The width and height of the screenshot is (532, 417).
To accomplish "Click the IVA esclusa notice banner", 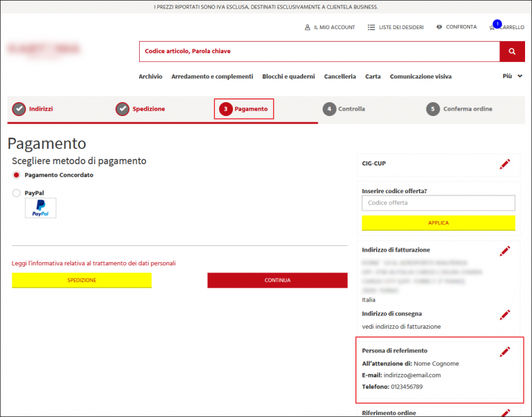I will point(266,7).
